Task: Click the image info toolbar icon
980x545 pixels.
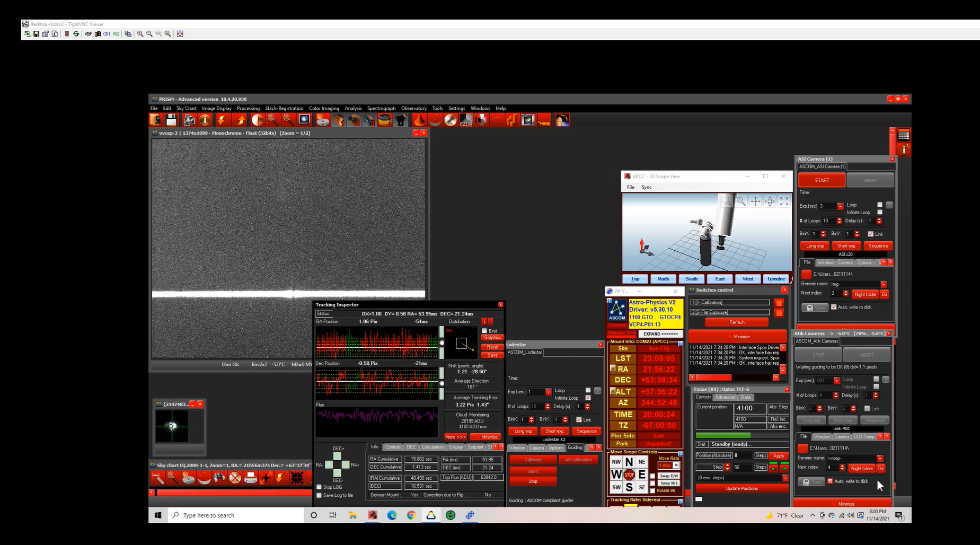Action: (205, 120)
